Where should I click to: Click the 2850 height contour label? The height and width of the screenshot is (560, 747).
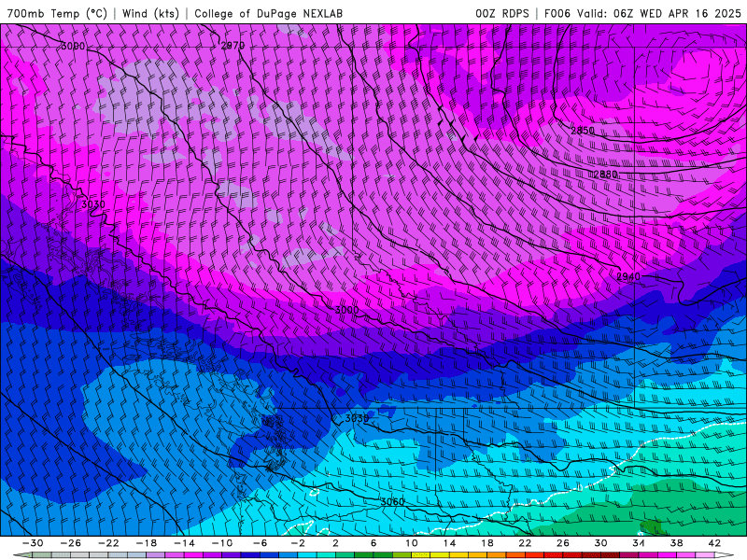click(x=583, y=130)
